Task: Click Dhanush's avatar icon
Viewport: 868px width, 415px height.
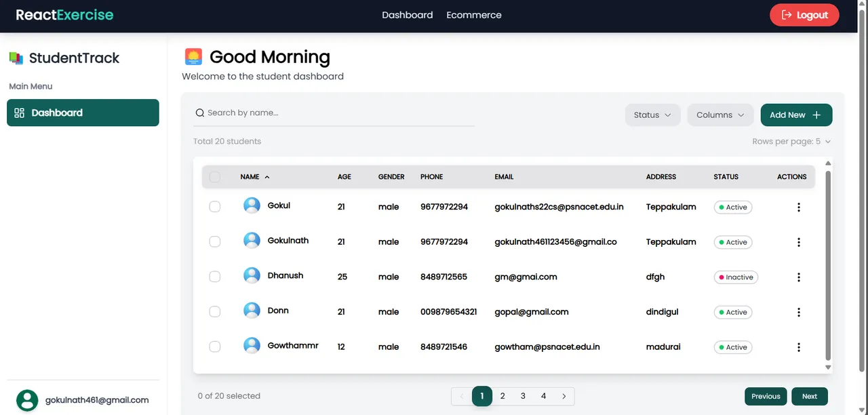Action: 252,275
